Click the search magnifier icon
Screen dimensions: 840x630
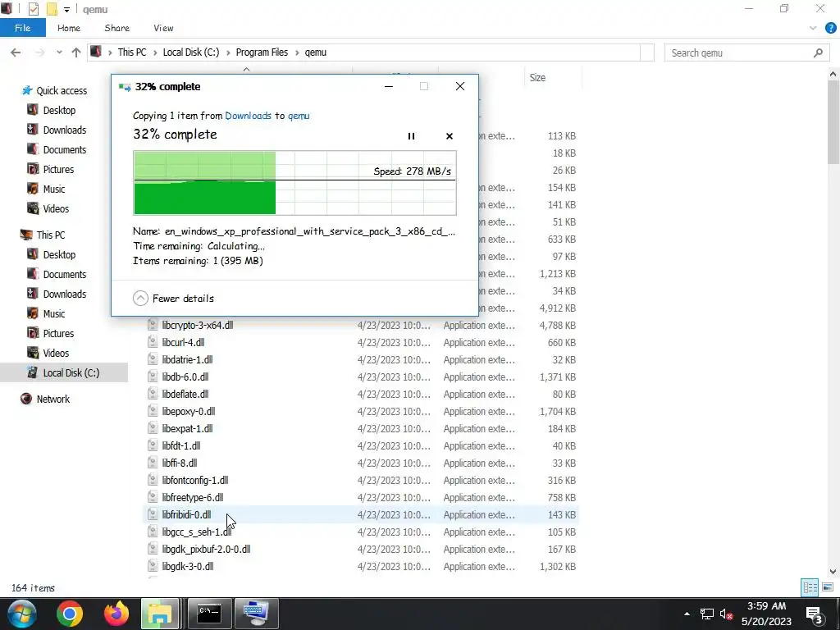pos(818,52)
